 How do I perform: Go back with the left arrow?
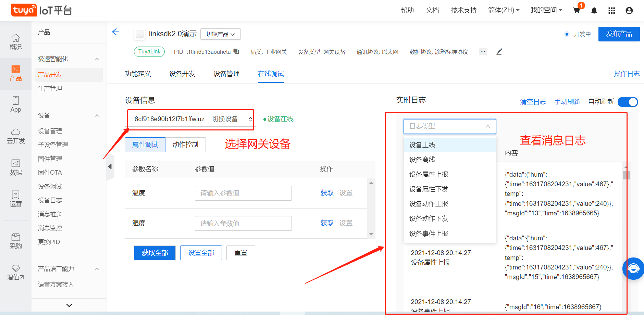pos(116,32)
